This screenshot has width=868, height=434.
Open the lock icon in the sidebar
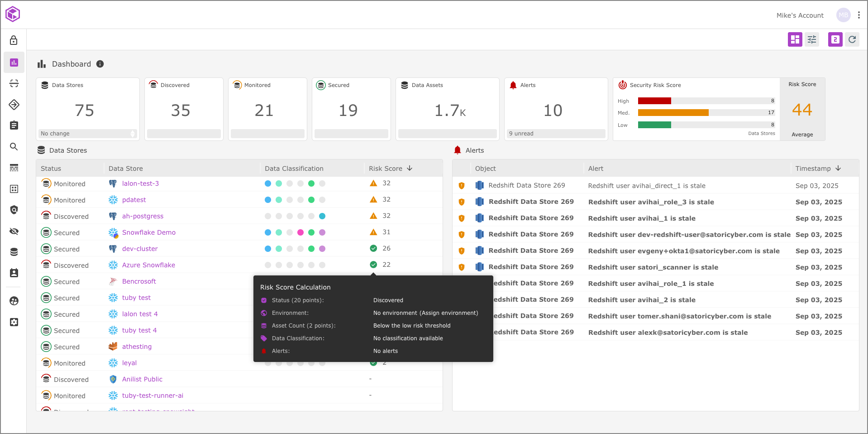[x=14, y=40]
